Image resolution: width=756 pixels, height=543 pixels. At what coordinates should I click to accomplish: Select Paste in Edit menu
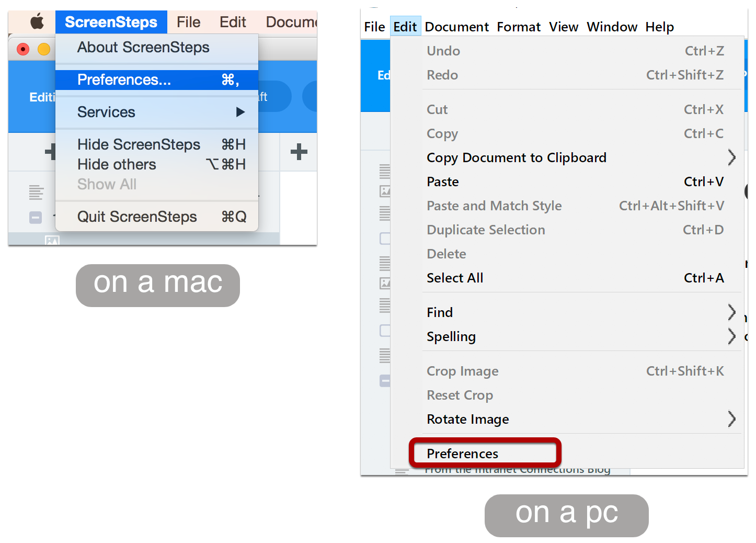pos(567,182)
